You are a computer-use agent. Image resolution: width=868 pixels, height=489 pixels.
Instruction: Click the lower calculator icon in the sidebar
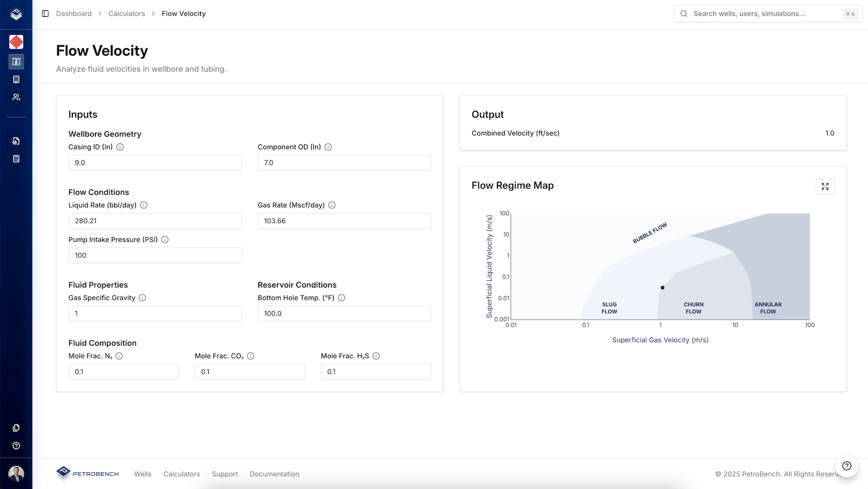pos(16,159)
